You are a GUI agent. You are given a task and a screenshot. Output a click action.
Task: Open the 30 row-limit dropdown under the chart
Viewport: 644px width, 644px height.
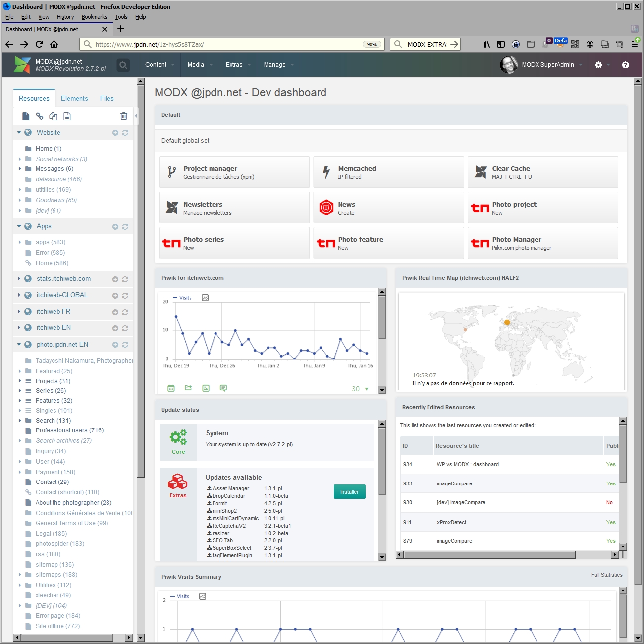[x=360, y=389]
